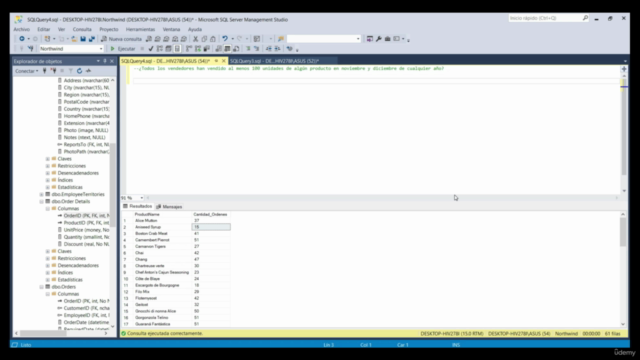Click the Paste icon

(213, 39)
